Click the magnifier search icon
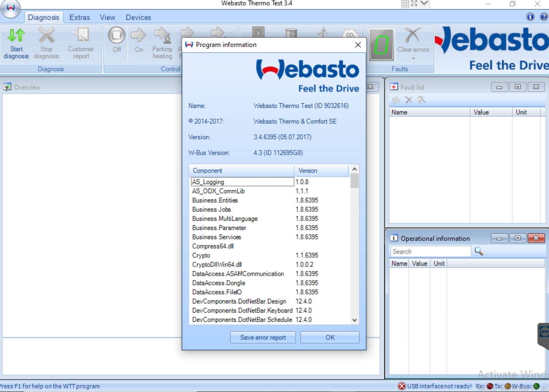The height and width of the screenshot is (392, 549). tap(479, 251)
